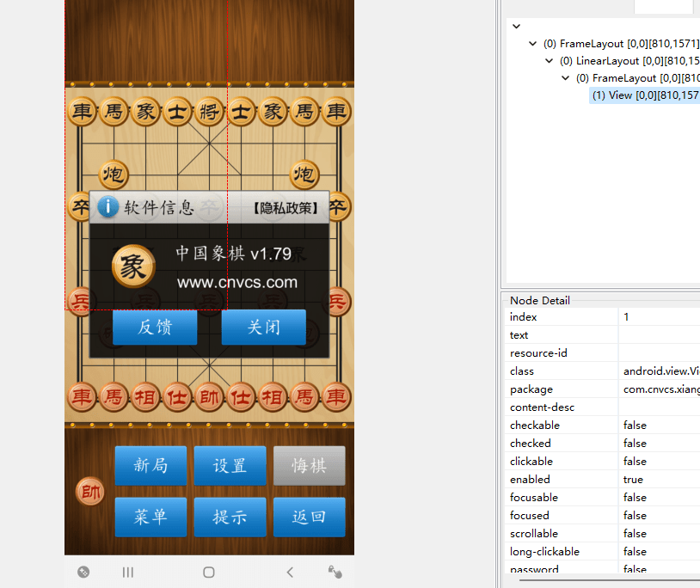Select the right red 馬 horse
Screen dimensions: 700x588
(304, 397)
